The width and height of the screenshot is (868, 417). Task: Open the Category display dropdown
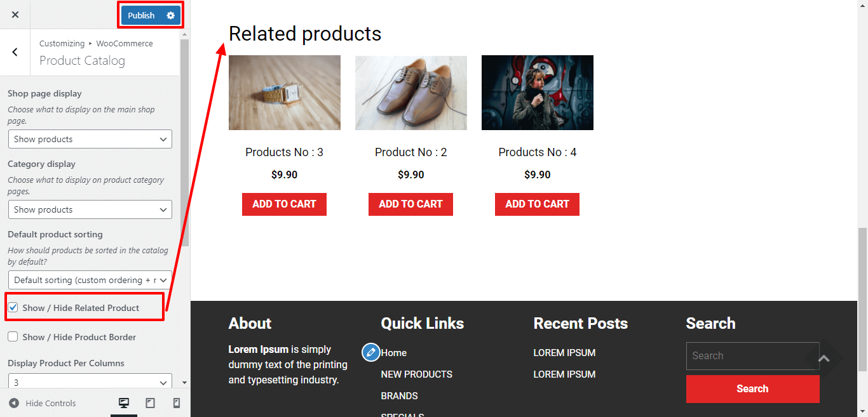click(90, 209)
